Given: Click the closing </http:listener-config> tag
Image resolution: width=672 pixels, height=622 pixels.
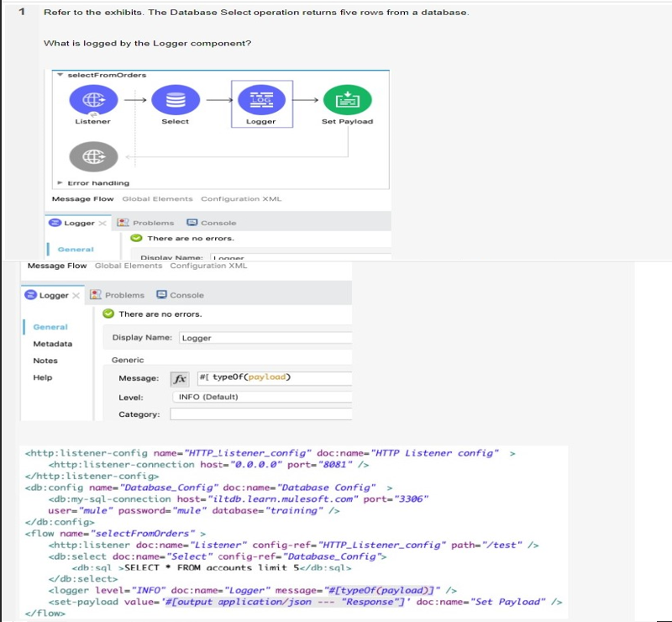Looking at the screenshot, I should click(x=92, y=476).
